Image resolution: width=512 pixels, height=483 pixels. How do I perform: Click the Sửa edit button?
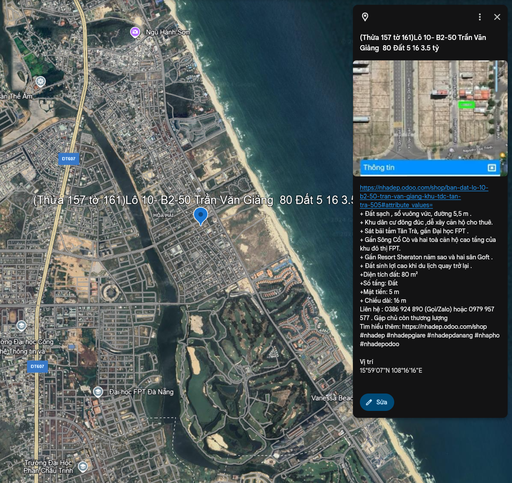(377, 402)
